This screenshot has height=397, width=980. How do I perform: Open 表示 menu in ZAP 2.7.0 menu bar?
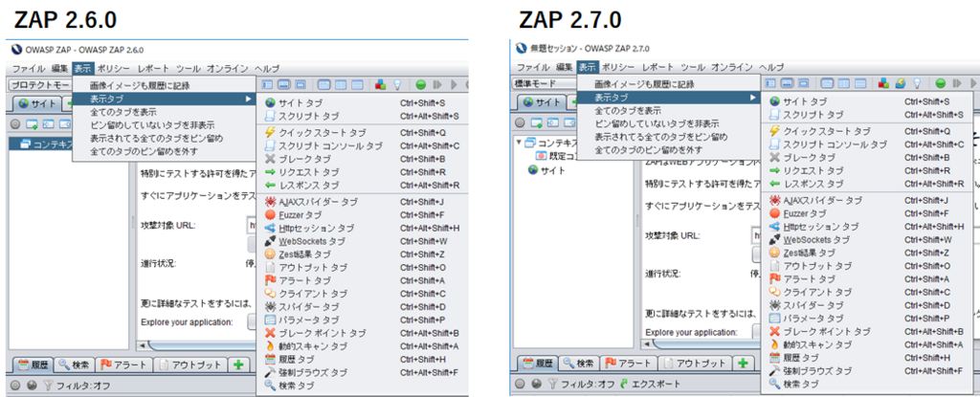pyautogui.click(x=587, y=67)
